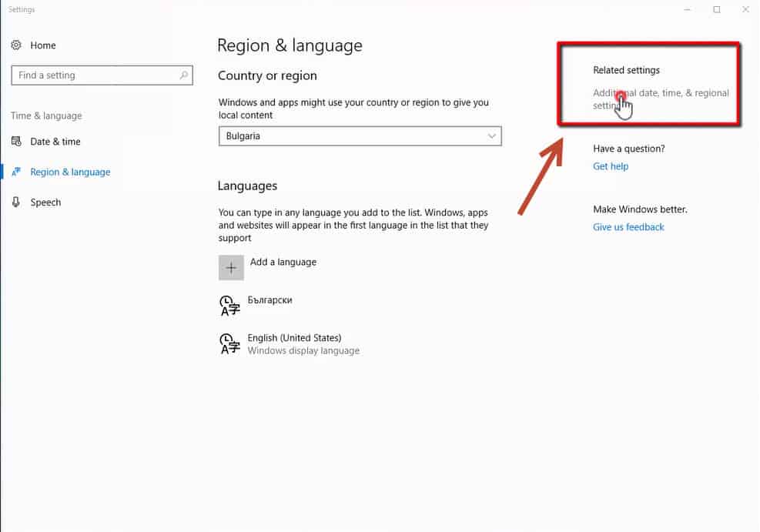This screenshot has height=532, width=760.
Task: Click the Add a language button
Action: 267,267
